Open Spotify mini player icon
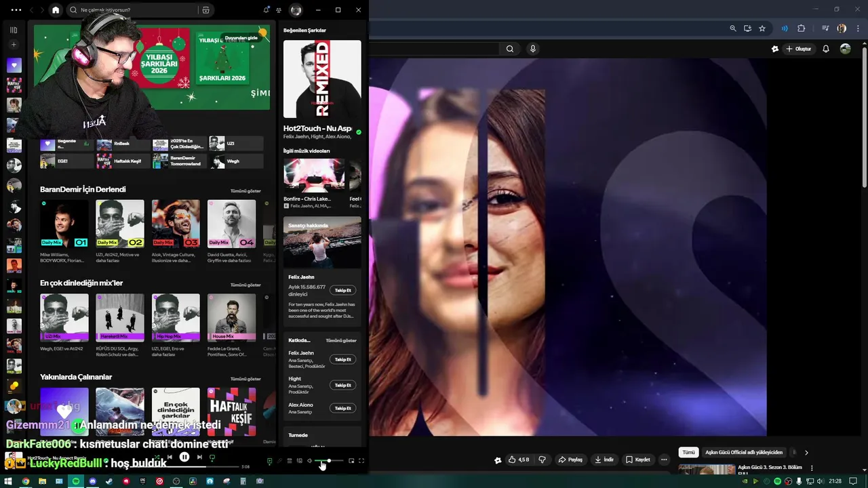868x488 pixels. [x=351, y=461]
